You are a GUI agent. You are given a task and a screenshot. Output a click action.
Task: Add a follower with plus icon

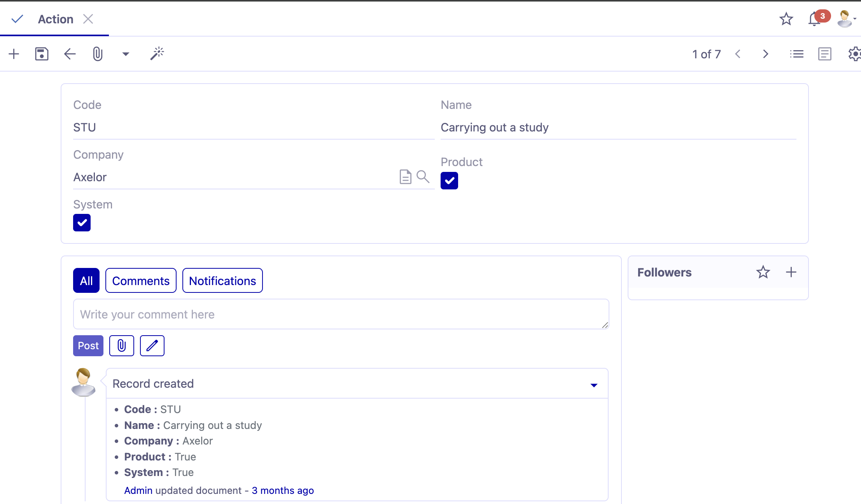tap(791, 272)
